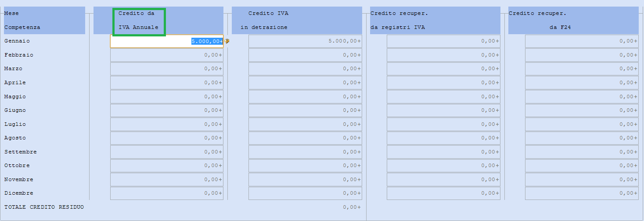
Task: Activate Giugno field under Credito recuper. da F24
Action: (582, 110)
